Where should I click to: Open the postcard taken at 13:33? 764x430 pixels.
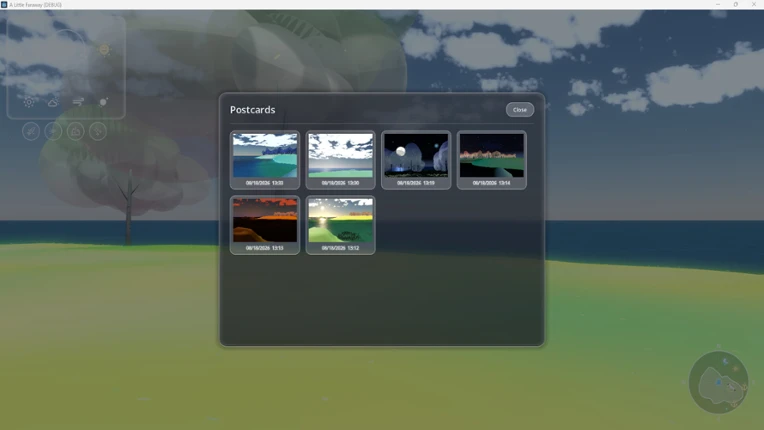(265, 160)
